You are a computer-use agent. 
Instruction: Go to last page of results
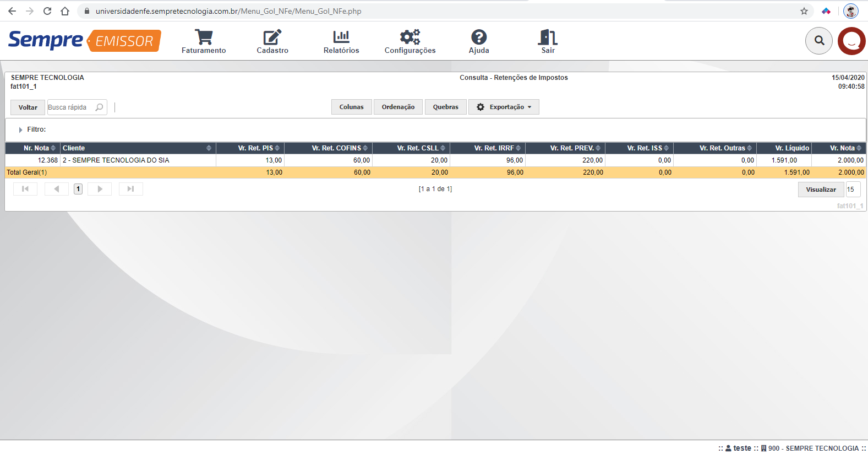coord(131,189)
